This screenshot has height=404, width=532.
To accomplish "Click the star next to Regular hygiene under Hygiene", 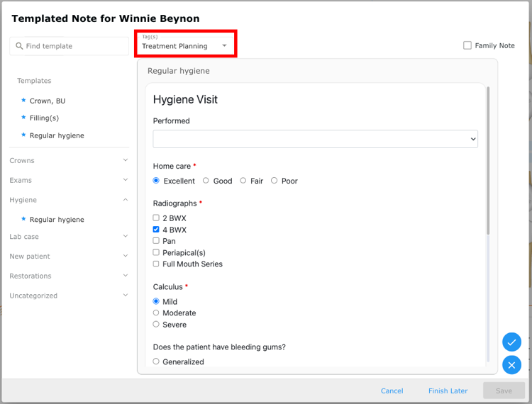I will [x=23, y=219].
